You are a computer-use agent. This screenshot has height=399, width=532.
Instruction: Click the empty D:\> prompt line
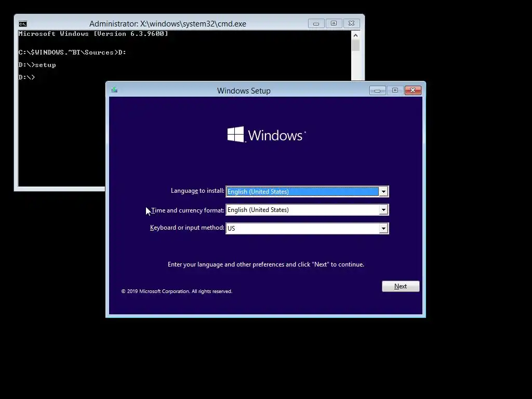pyautogui.click(x=27, y=77)
